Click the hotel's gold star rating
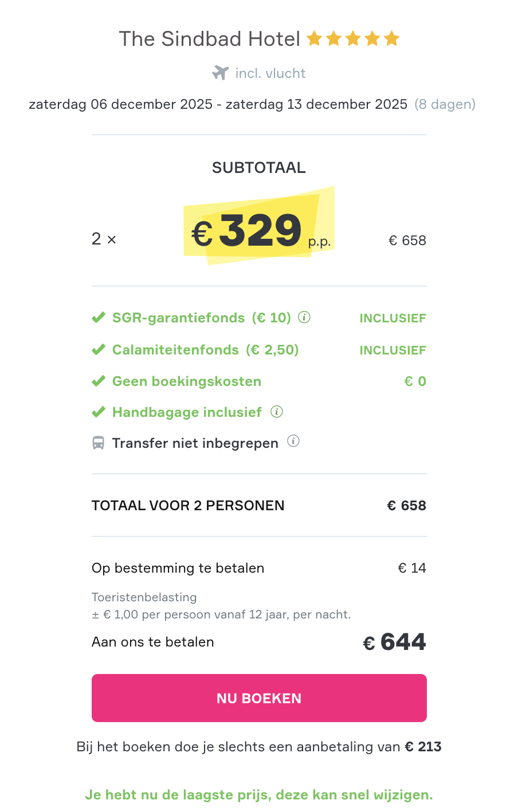 coord(353,39)
